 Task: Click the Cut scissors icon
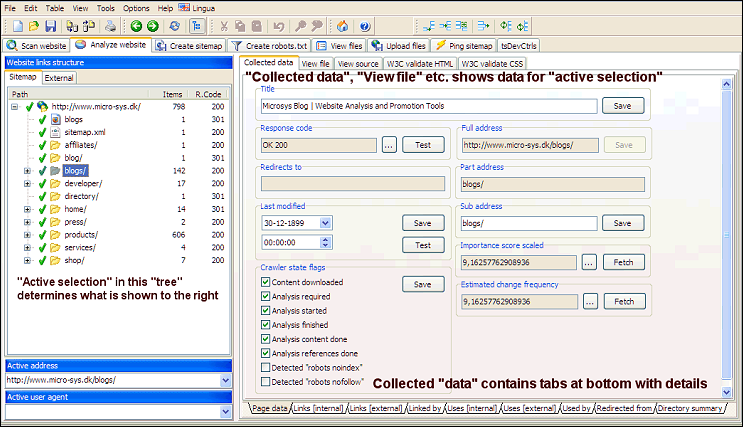click(x=224, y=26)
